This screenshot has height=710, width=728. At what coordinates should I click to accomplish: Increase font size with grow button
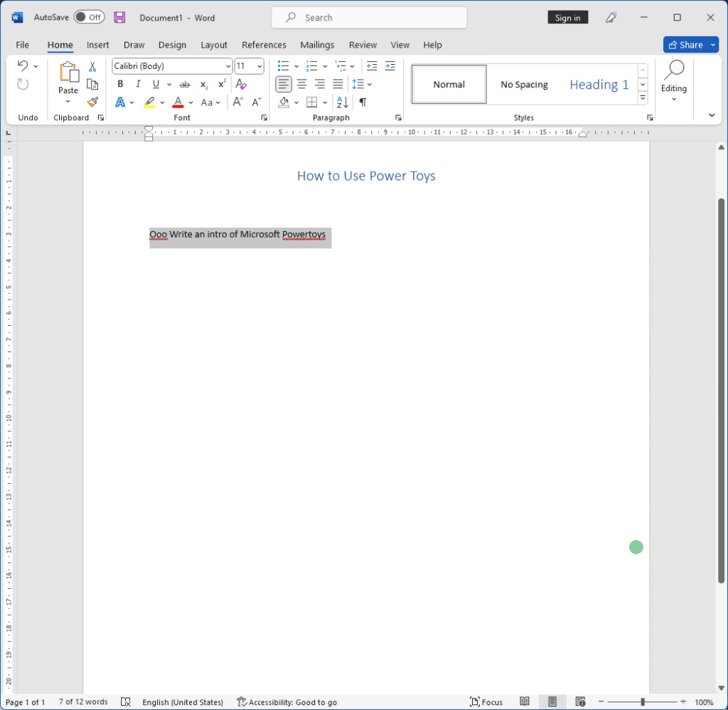tap(237, 102)
